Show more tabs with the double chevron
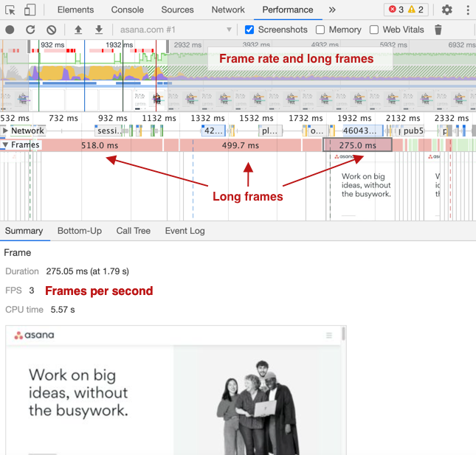 332,10
